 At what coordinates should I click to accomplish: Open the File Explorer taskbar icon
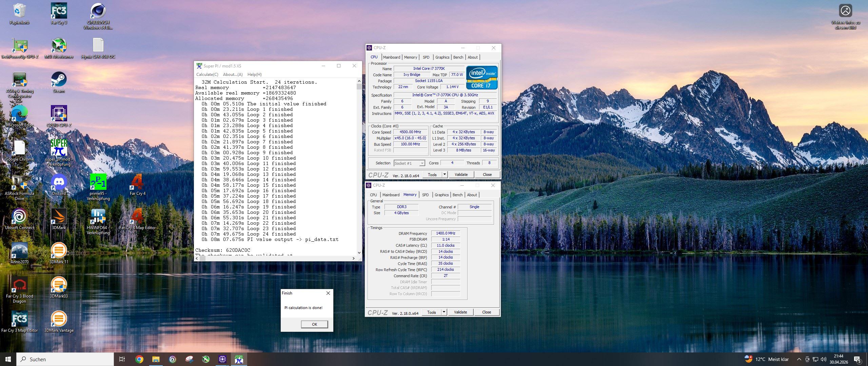tap(156, 359)
